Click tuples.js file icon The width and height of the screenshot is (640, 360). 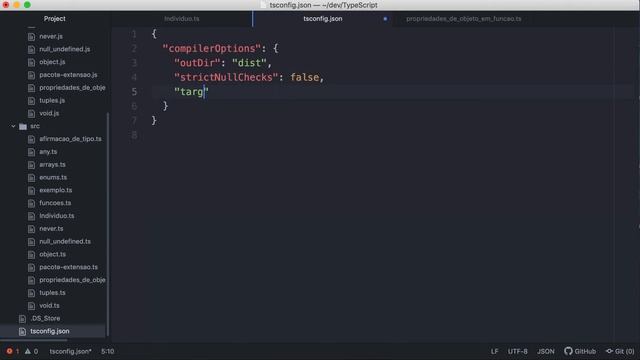tap(31, 100)
